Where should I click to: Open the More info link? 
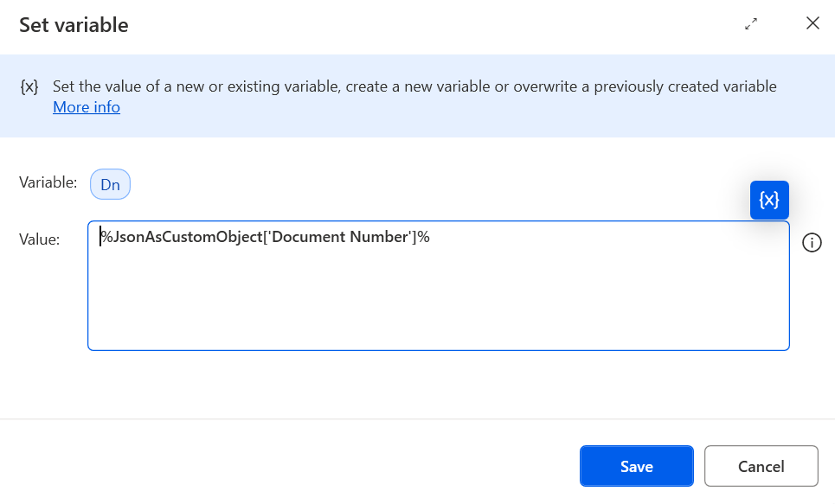pyautogui.click(x=87, y=107)
